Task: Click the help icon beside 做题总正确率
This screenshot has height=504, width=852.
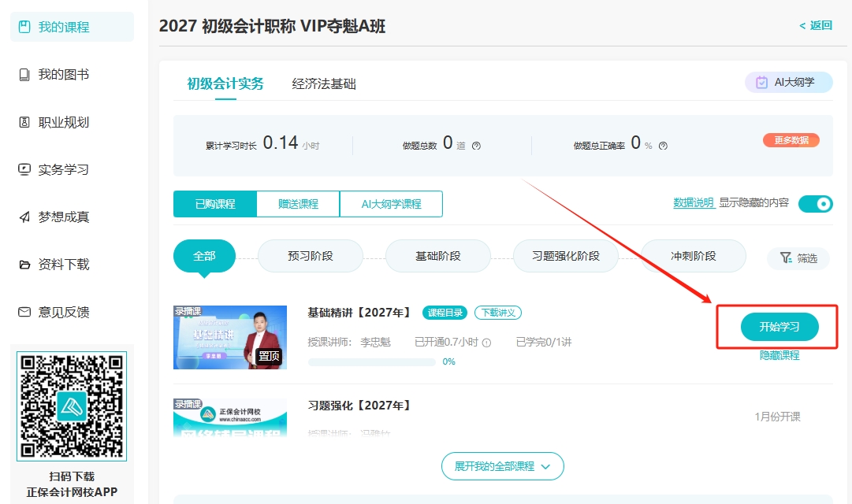Action: click(x=663, y=146)
